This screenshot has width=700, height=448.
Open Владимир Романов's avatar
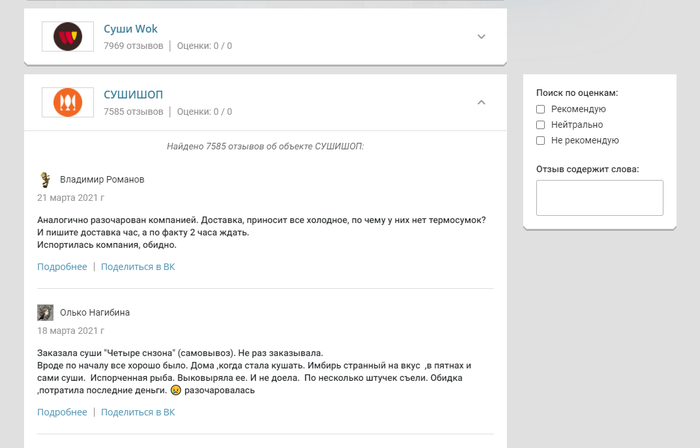[x=45, y=179]
